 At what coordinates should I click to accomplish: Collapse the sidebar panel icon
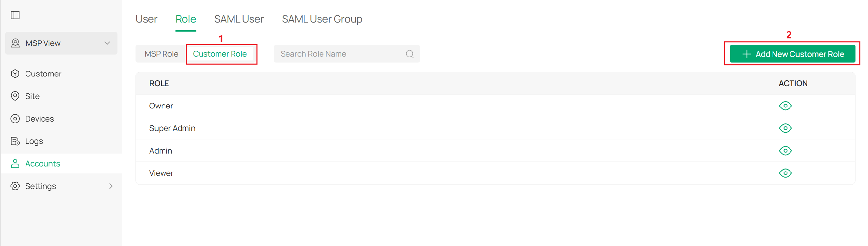coord(15,15)
